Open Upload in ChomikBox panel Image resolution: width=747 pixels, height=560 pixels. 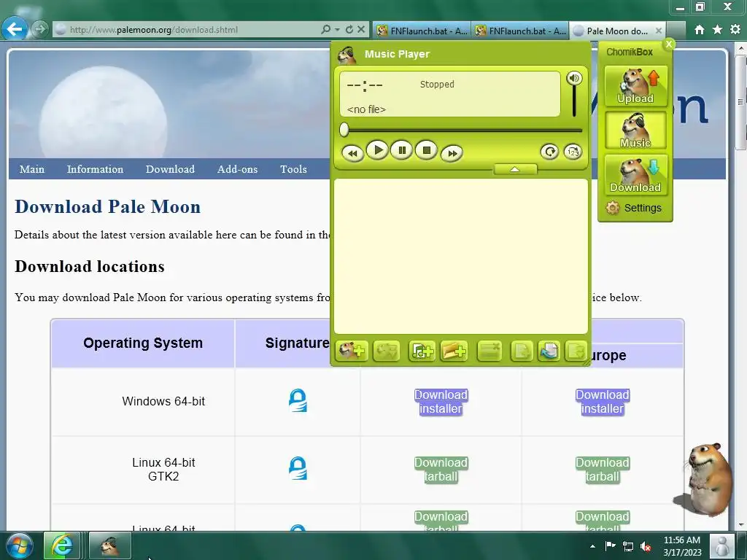tap(635, 86)
